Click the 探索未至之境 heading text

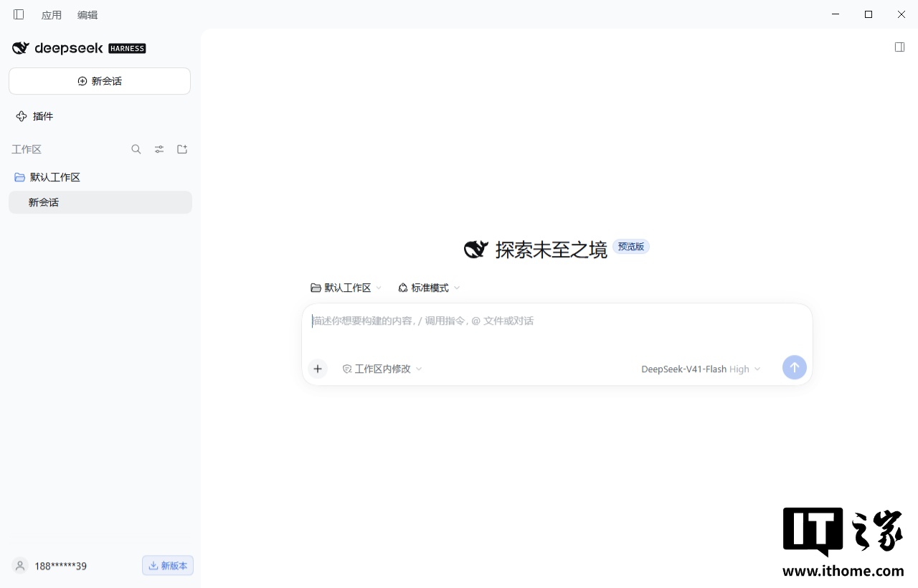click(551, 249)
